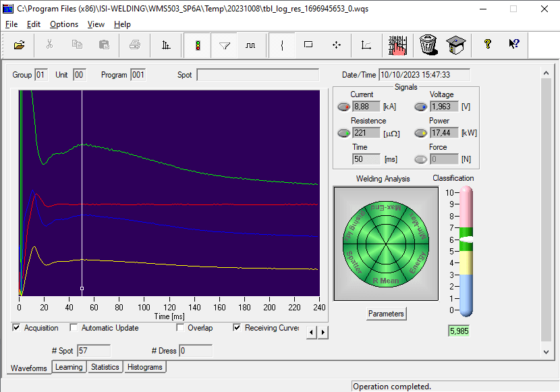
Task: Click the Parameters button
Action: 387,314
